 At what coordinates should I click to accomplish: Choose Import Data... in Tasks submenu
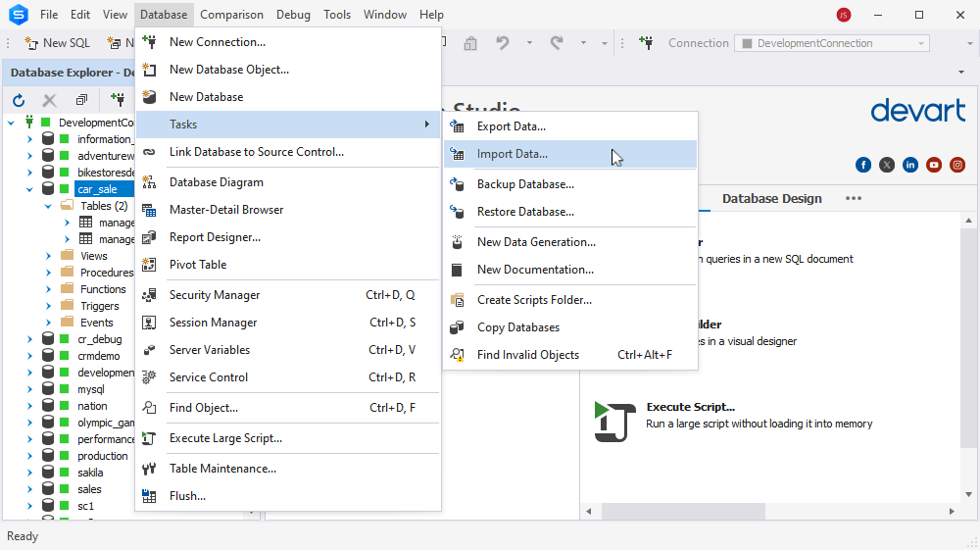point(570,154)
